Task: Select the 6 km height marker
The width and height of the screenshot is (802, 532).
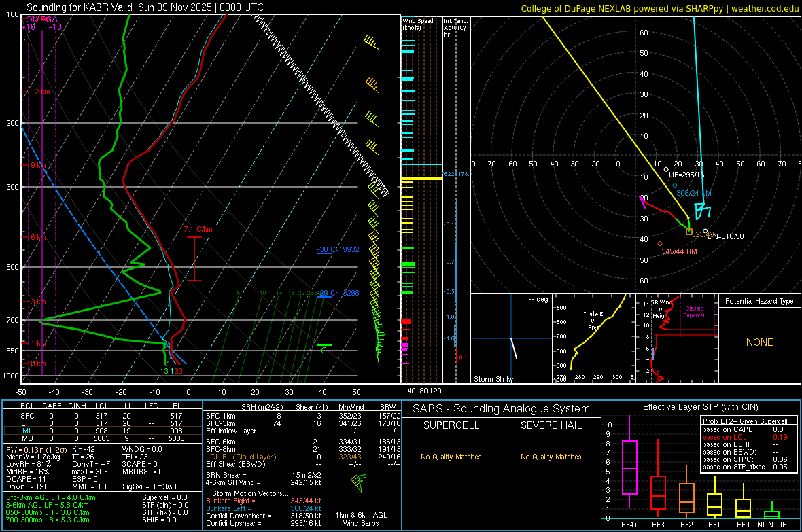Action: coord(38,237)
